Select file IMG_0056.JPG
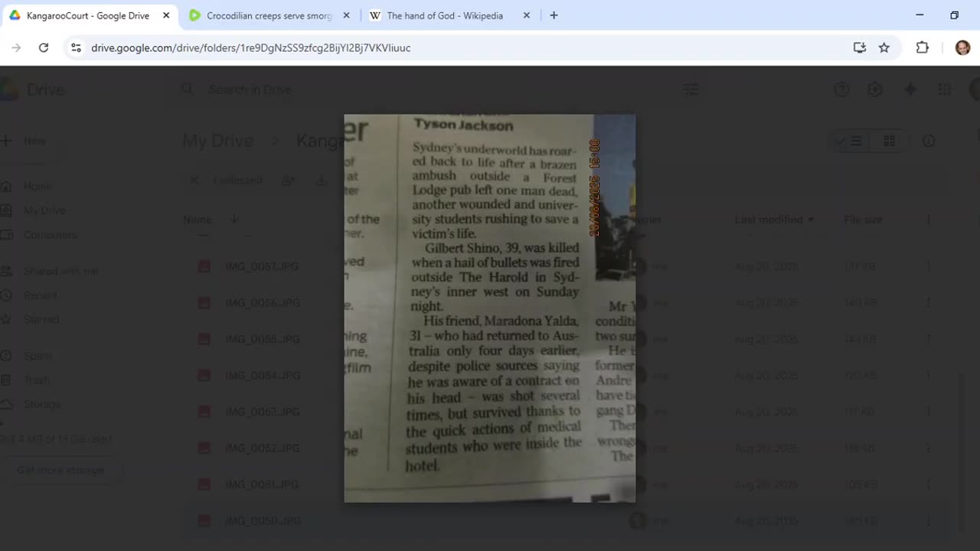980x551 pixels. 262,303
